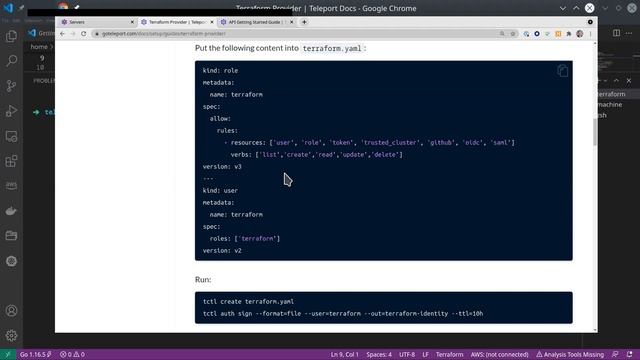
Task: Close the Terraform Provider tab
Action: pyautogui.click(x=212, y=22)
